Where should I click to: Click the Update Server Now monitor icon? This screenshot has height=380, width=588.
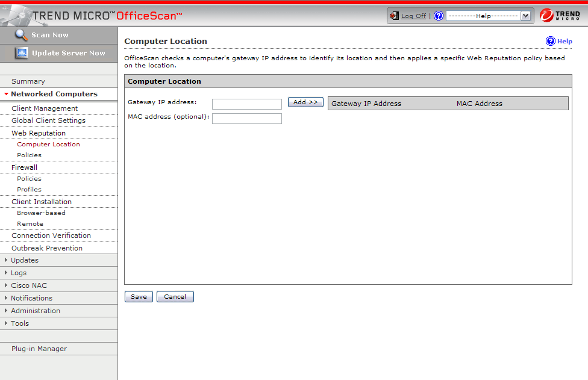tap(22, 53)
